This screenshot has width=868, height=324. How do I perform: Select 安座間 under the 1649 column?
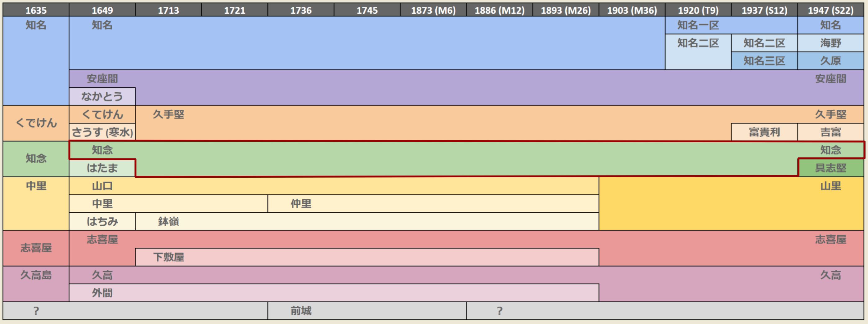click(x=102, y=79)
